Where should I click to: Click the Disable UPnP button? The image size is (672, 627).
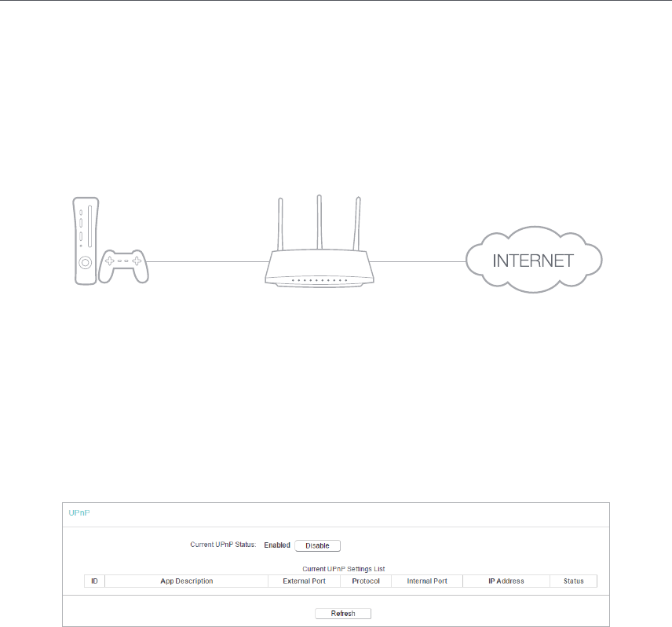click(317, 545)
